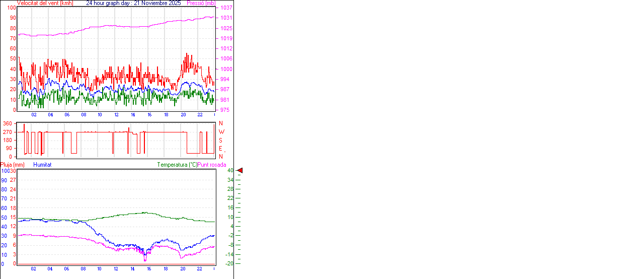The width and height of the screenshot is (644, 279).
Task: Click the 'Pressió (mb)' axis title
Action: click(201, 3)
